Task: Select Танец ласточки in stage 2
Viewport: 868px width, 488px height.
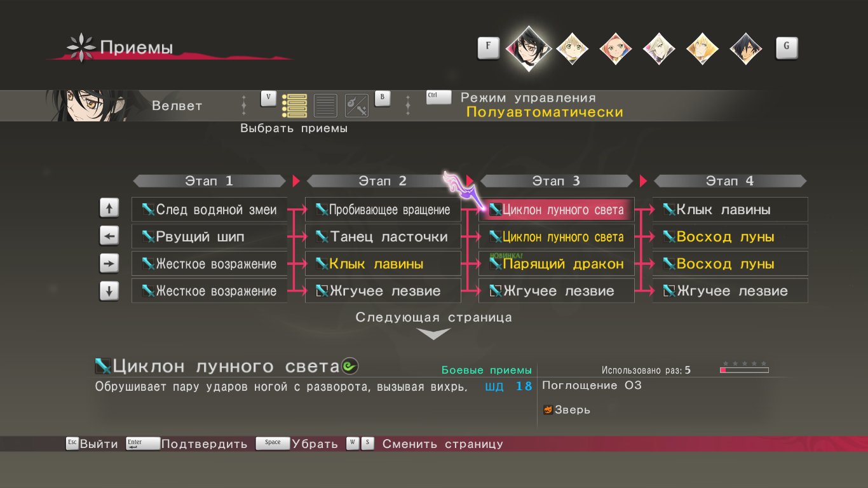Action: [383, 237]
